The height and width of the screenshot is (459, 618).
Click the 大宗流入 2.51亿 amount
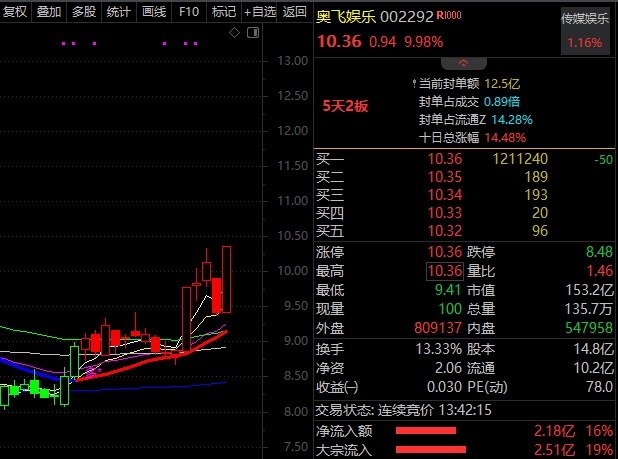(555, 450)
